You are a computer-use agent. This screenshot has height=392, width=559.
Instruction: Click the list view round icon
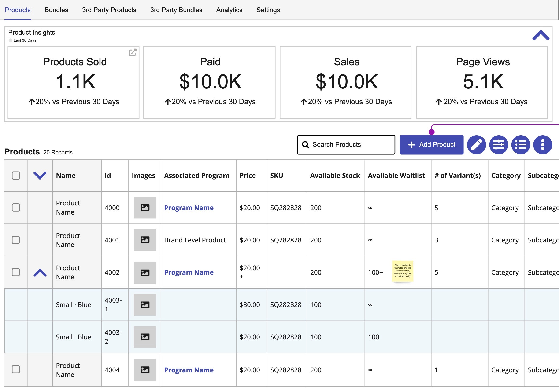pyautogui.click(x=521, y=145)
